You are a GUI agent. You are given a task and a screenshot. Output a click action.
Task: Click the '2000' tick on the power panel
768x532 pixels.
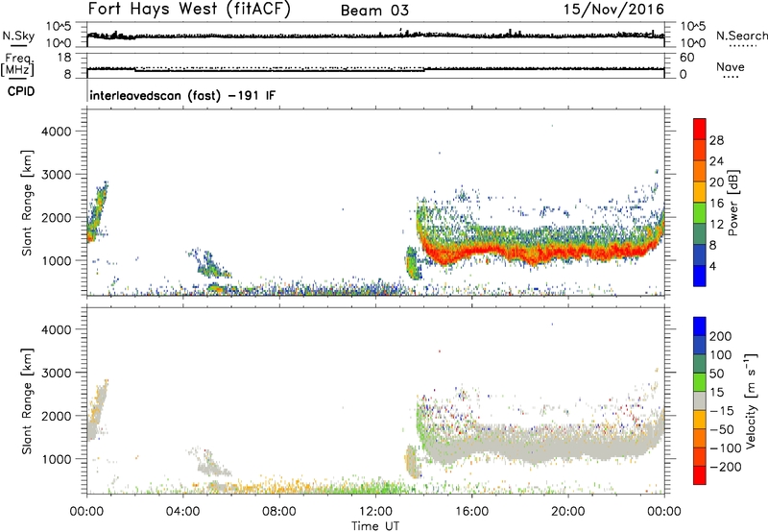[56, 217]
